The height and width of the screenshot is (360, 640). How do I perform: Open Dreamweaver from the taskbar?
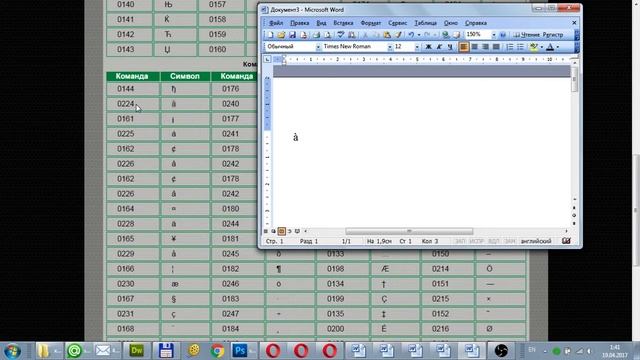coord(136,351)
